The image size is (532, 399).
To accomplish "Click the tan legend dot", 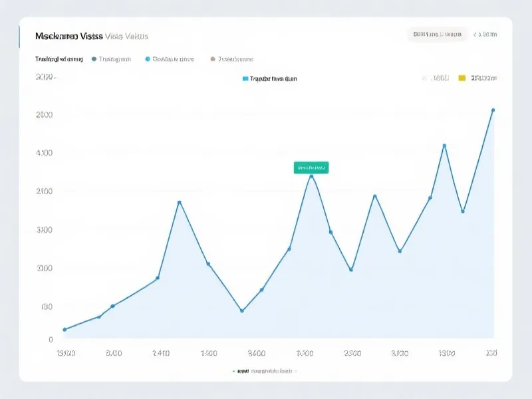I will [213, 59].
